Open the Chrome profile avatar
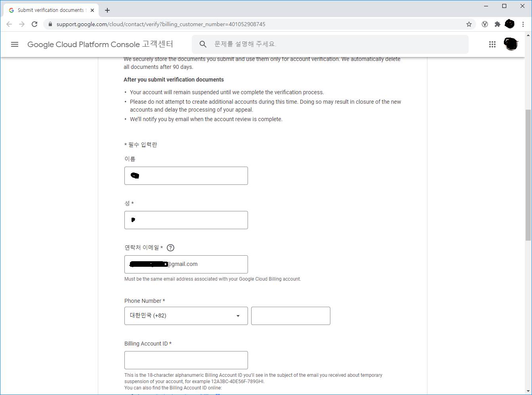 510,24
